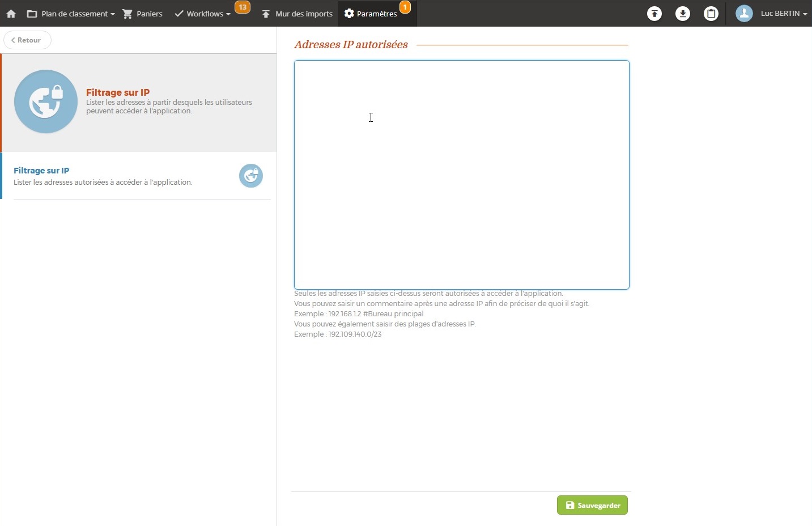Click the orange Filtrage sur IP title
Screen dimensions: 812x526
coord(118,92)
